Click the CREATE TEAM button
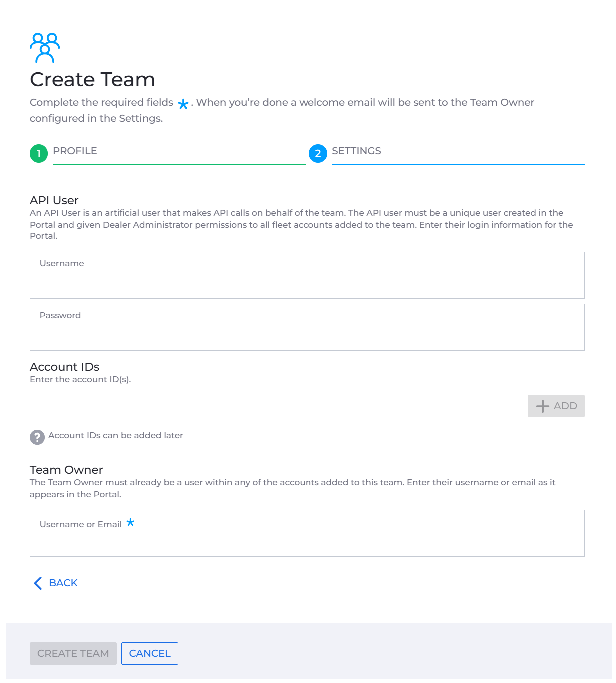 73,653
